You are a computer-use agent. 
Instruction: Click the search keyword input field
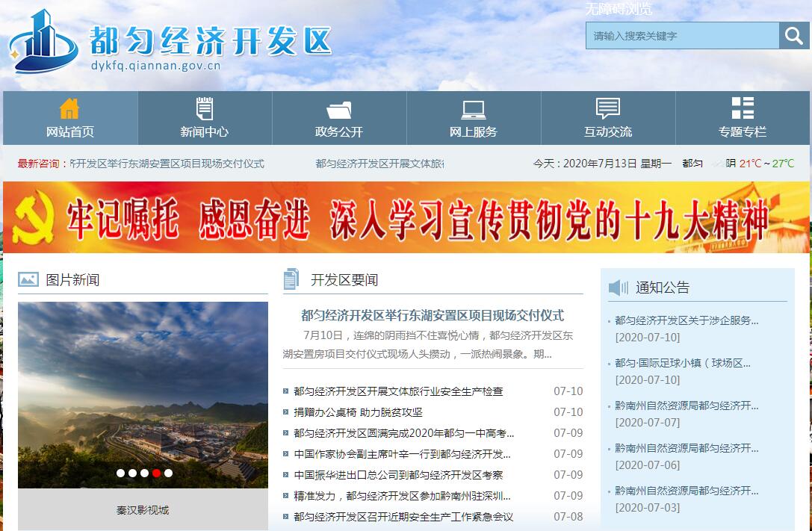(681, 35)
